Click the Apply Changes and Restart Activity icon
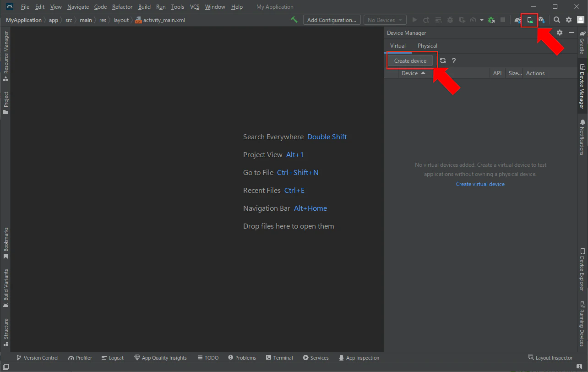 tap(426, 20)
